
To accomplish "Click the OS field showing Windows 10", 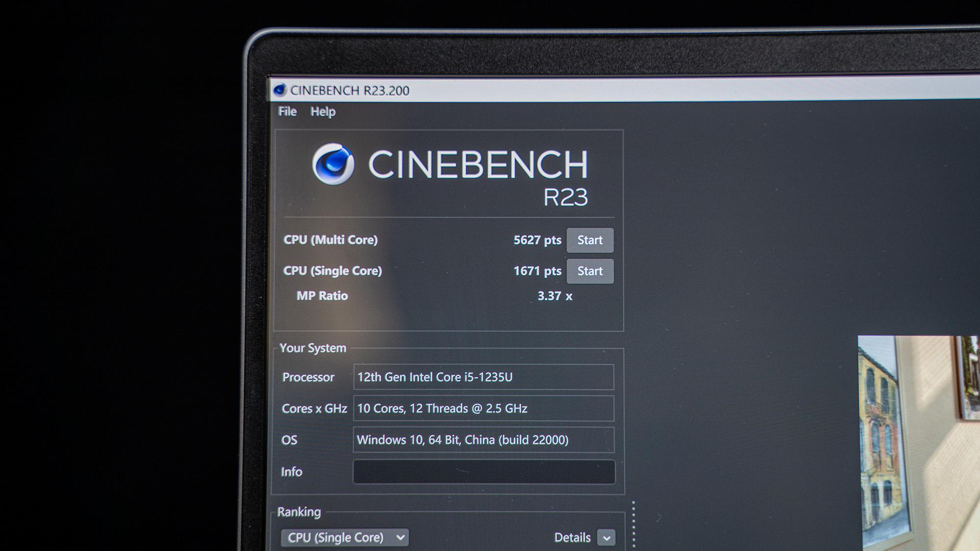I will [484, 440].
